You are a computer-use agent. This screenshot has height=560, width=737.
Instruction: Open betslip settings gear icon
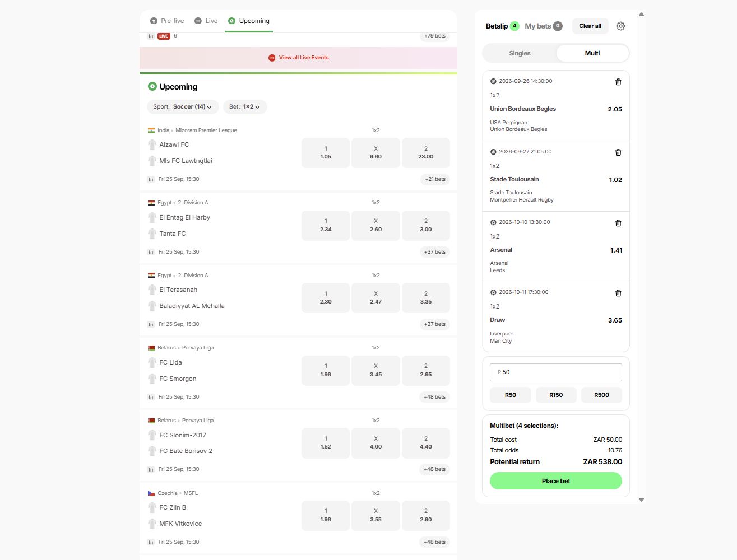tap(620, 26)
